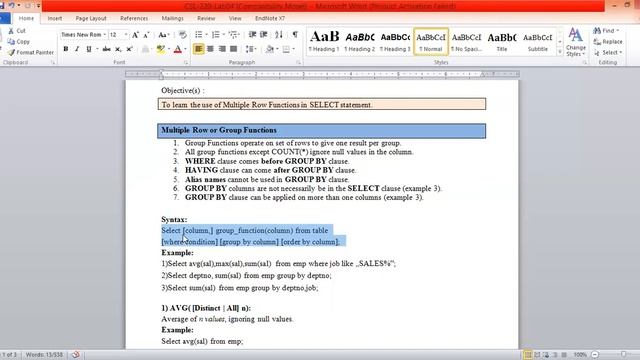Apply subscript formatting
This screenshot has height=360, width=640.
click(118, 49)
